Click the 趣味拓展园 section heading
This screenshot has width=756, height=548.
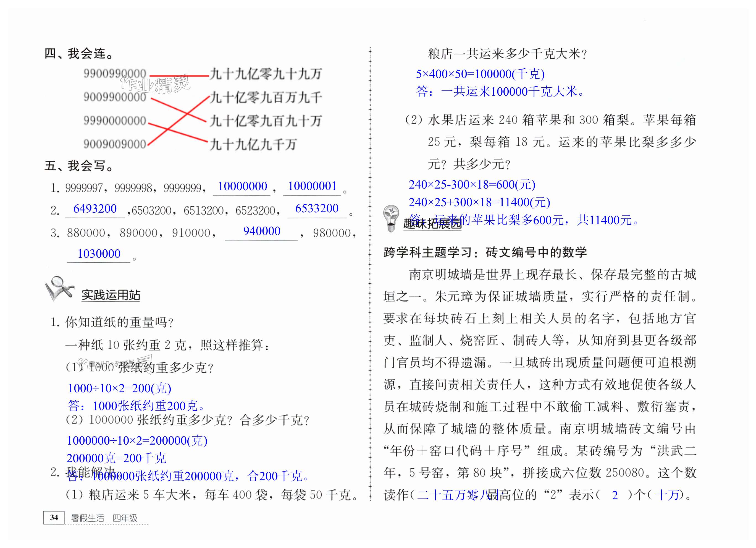coord(432,223)
